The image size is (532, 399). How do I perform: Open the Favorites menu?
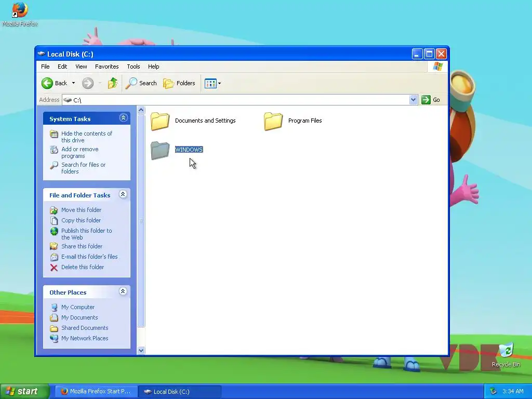(107, 66)
